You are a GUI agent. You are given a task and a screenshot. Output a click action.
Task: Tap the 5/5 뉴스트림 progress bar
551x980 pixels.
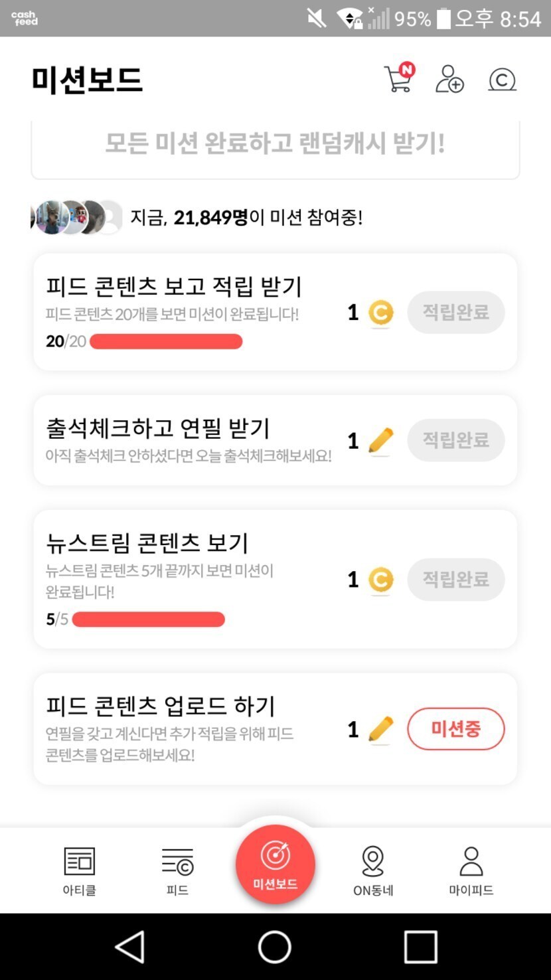pos(148,619)
